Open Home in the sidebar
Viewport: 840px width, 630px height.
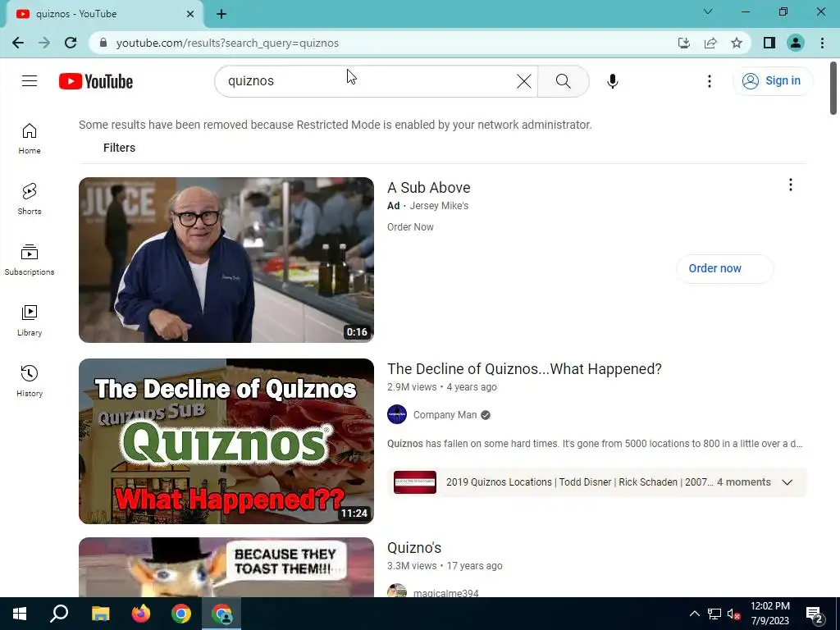[30, 138]
